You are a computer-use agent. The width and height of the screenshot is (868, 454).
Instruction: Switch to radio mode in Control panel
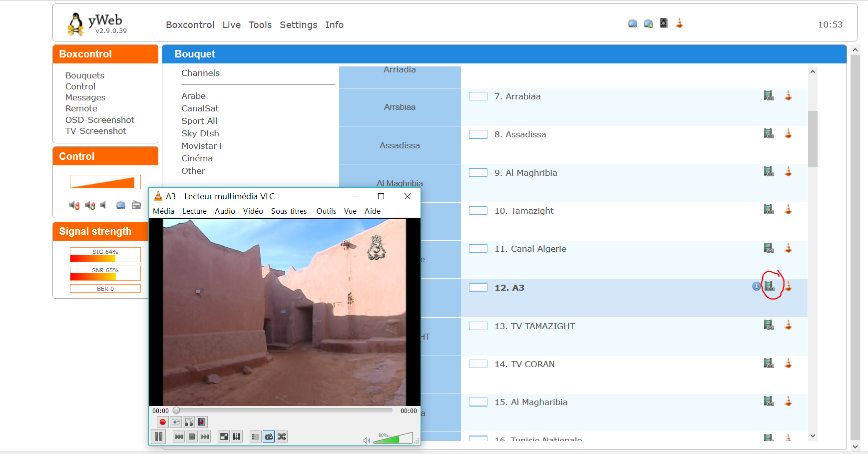pyautogui.click(x=136, y=205)
